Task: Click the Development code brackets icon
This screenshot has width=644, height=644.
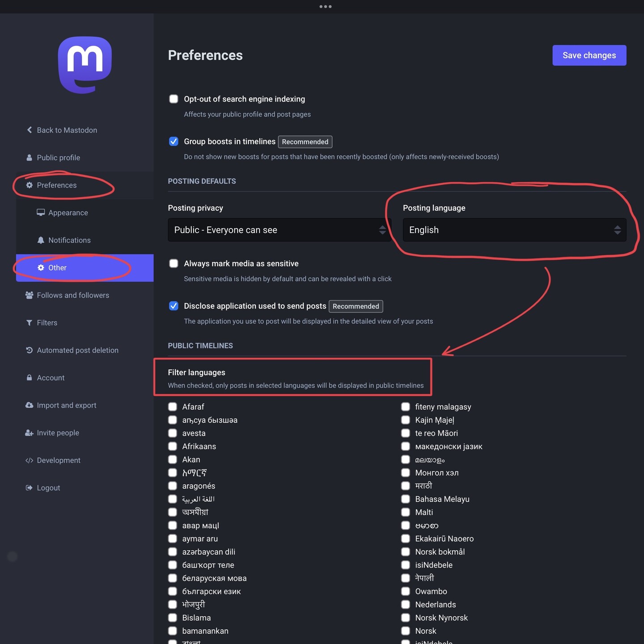Action: click(30, 461)
